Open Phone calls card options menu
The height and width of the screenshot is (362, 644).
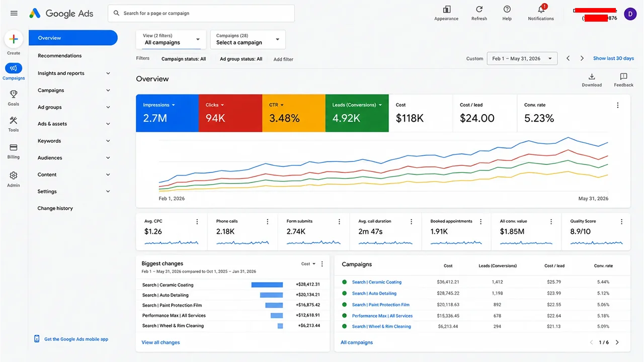268,221
